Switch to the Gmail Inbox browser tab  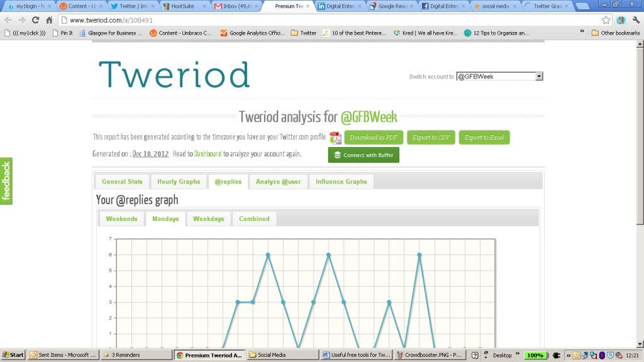point(236,6)
